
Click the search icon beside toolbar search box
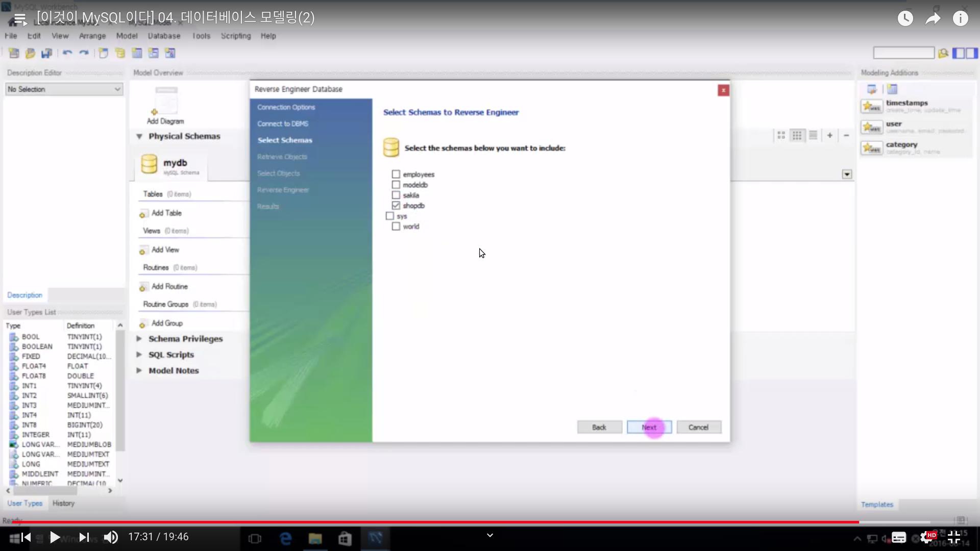[943, 53]
